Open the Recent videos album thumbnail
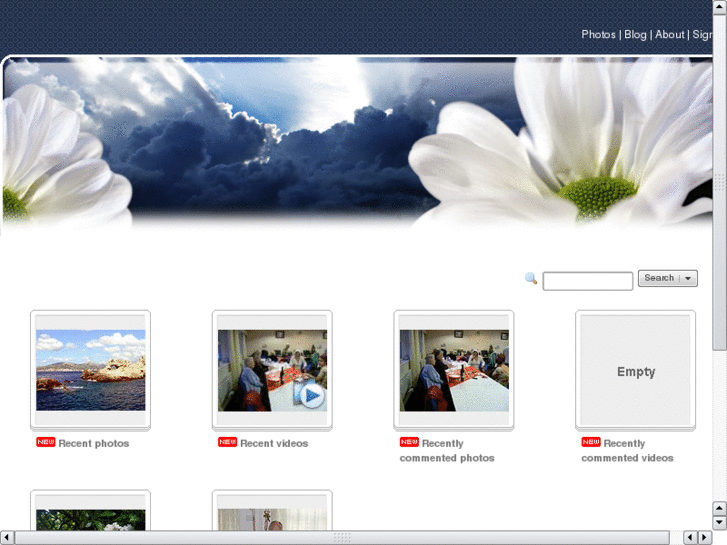The image size is (727, 545). 272,370
